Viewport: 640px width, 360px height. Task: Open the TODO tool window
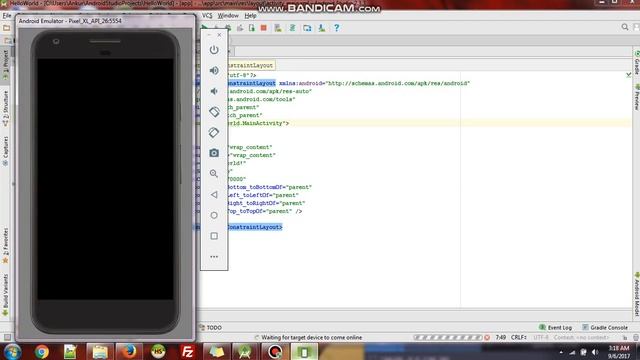point(211,327)
